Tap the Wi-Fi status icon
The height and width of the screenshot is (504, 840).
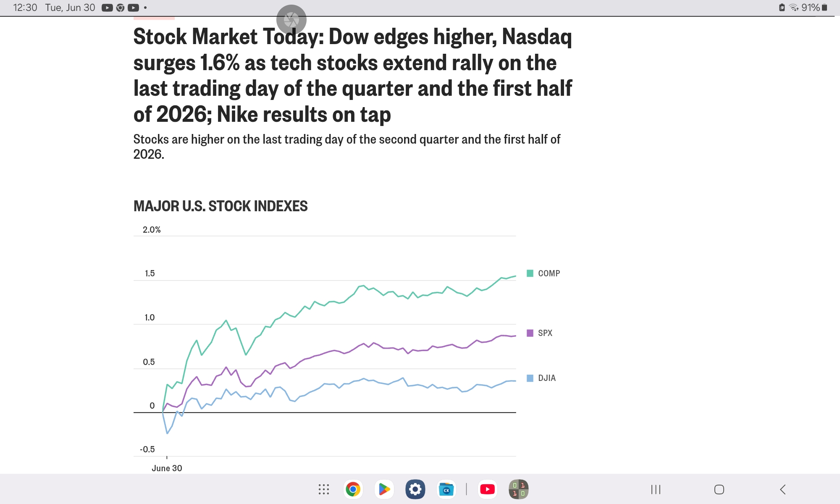[x=794, y=8]
